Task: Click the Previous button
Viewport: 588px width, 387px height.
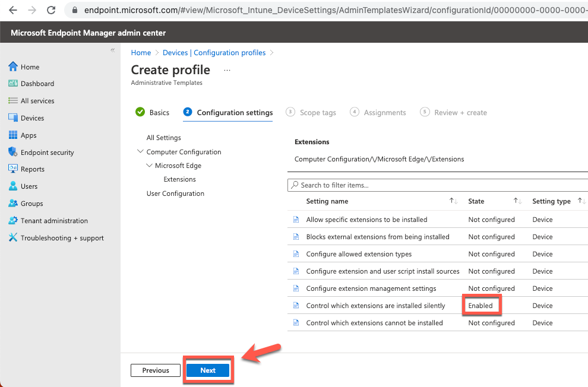Action: [x=156, y=370]
